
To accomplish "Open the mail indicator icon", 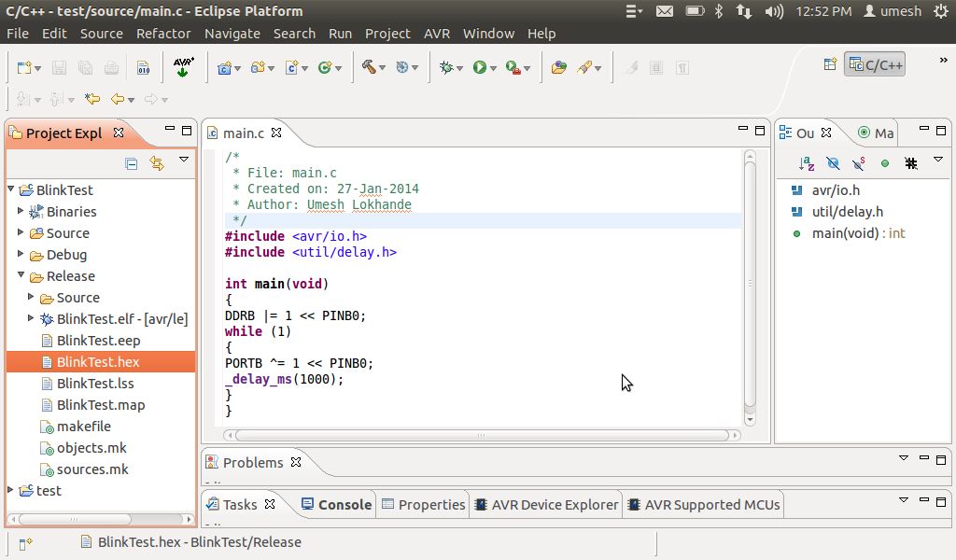I will (x=665, y=11).
